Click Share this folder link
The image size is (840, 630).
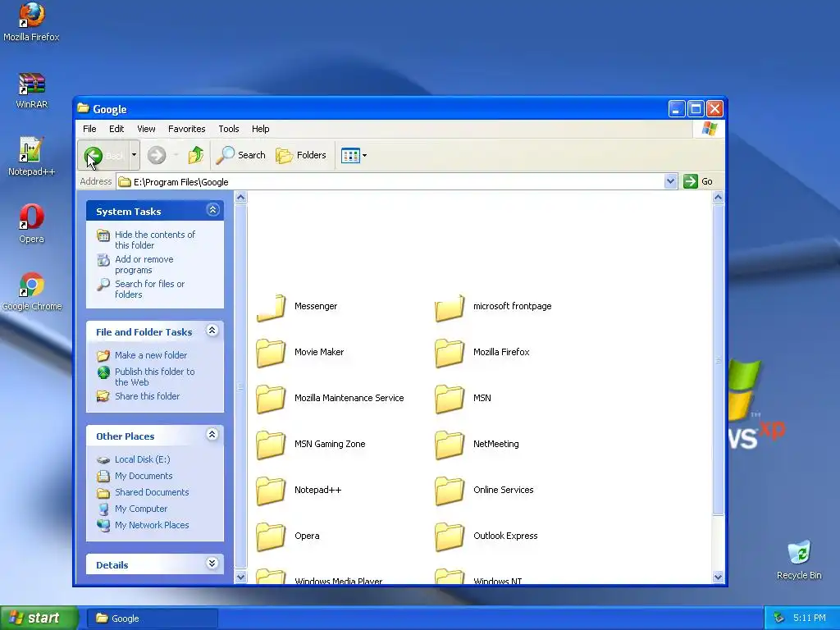point(147,396)
